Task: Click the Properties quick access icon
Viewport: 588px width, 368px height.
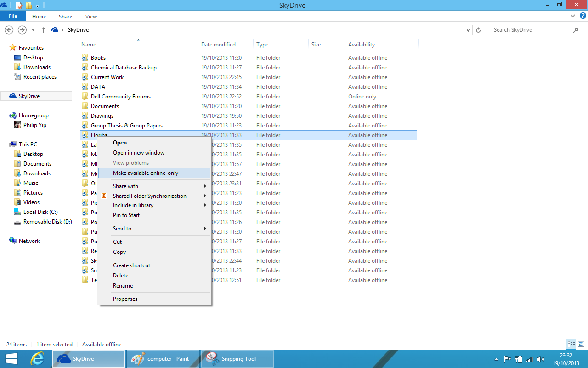Action: (19, 6)
